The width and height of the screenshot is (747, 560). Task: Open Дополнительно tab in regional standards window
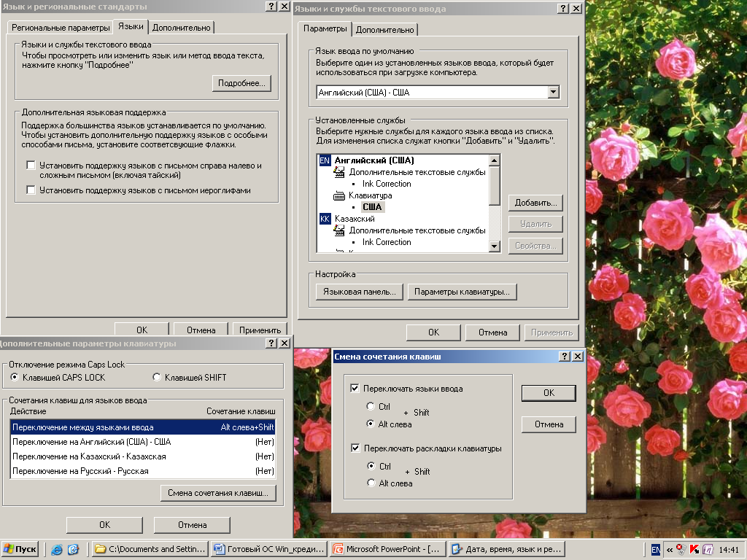[181, 28]
